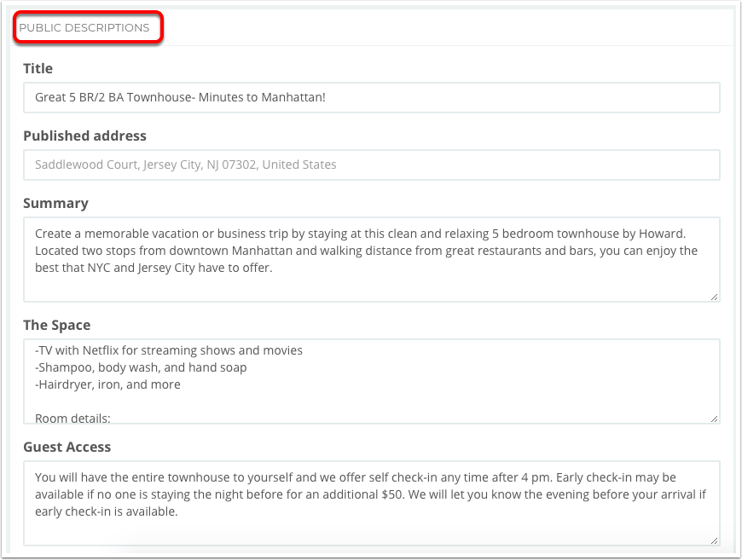This screenshot has width=742, height=560.
Task: Click inside the Summary text area
Action: click(x=372, y=259)
